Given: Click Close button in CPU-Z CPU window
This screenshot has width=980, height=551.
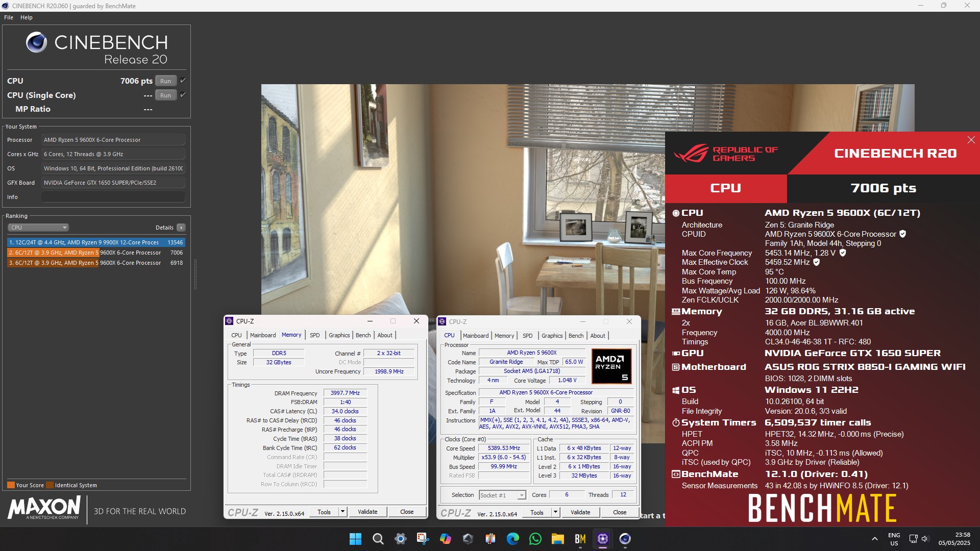Looking at the screenshot, I should [620, 512].
